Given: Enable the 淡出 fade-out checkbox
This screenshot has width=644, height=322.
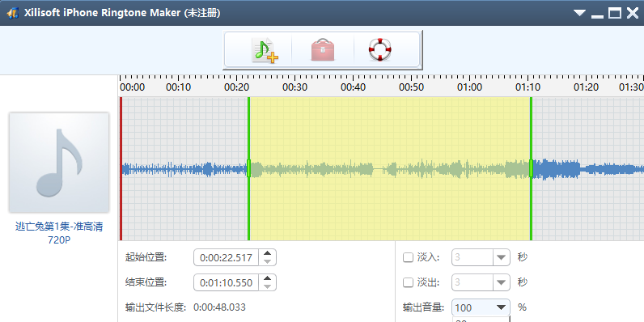Looking at the screenshot, I should click(x=408, y=282).
